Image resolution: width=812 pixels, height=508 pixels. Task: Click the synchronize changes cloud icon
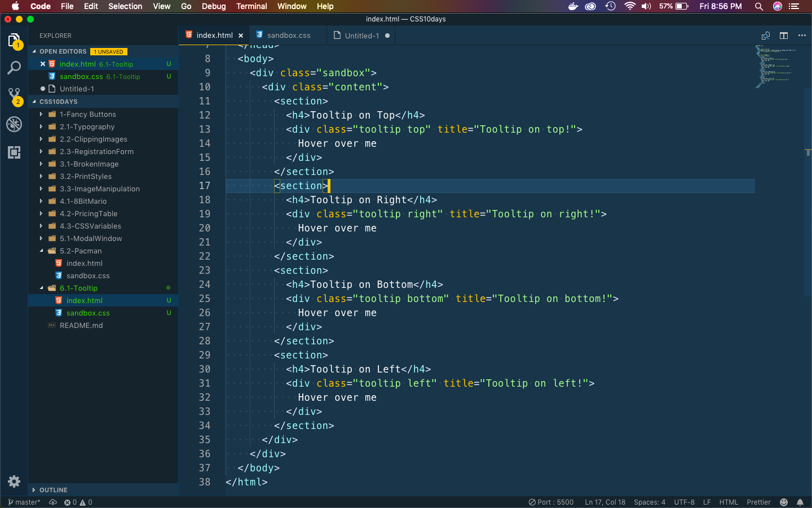coord(53,502)
